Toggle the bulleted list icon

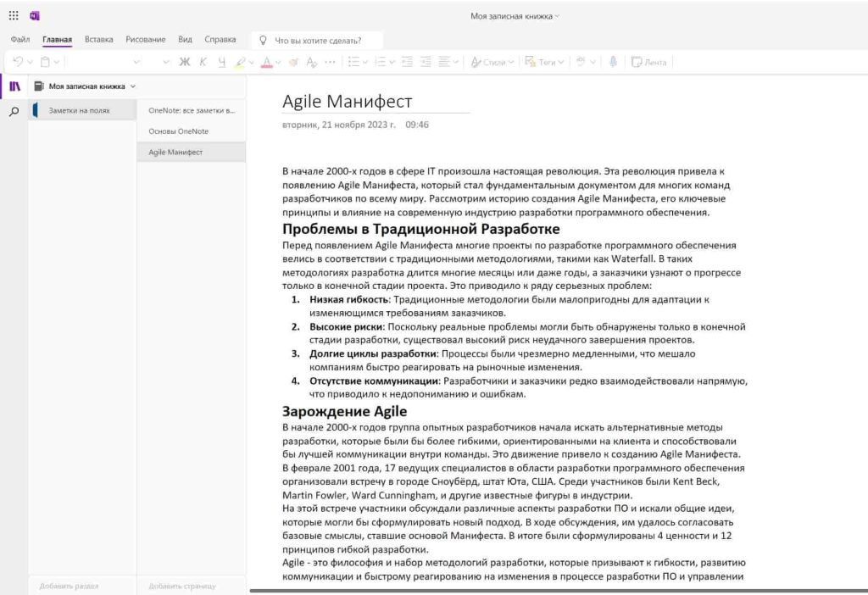click(353, 62)
